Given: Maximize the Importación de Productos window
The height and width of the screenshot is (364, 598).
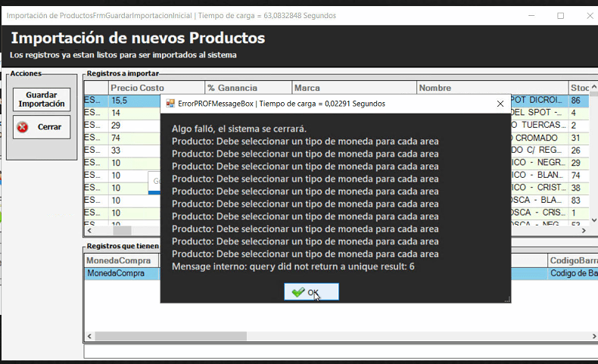Looking at the screenshot, I should pyautogui.click(x=561, y=15).
